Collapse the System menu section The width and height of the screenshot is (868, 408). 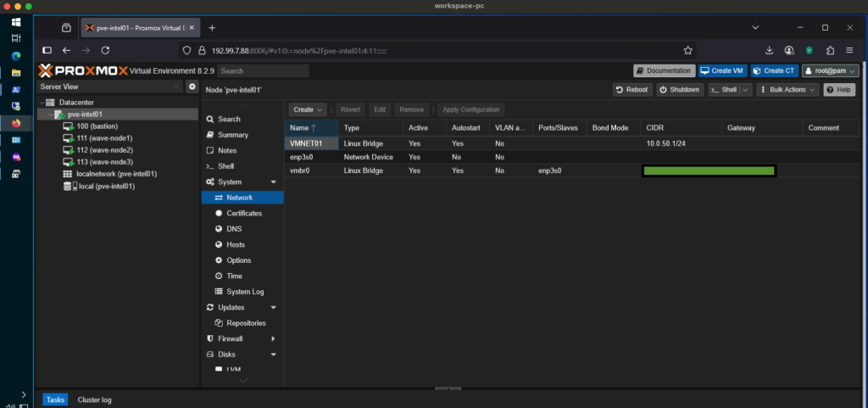[x=273, y=182]
